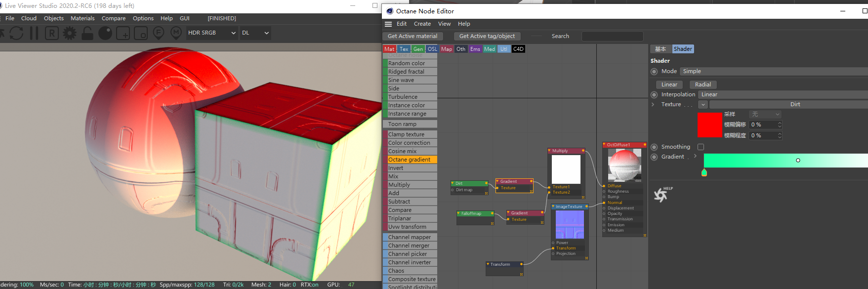Collapse the Falloffmap node triangle
Image resolution: width=868 pixels, height=289 pixels.
tap(459, 213)
